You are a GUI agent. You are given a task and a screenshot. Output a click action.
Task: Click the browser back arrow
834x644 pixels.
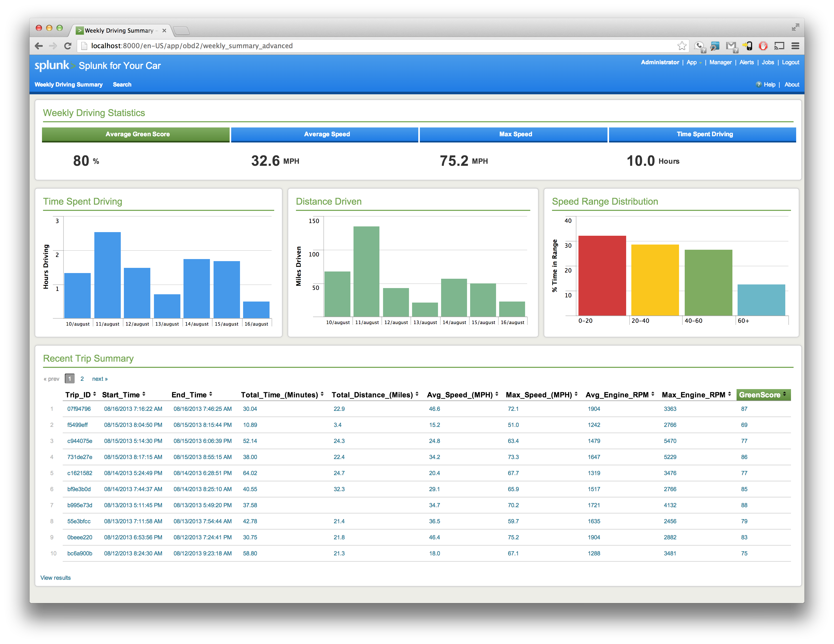39,46
